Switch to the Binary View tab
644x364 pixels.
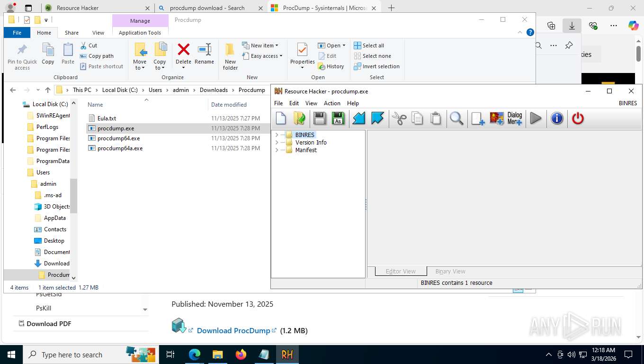[450, 272]
